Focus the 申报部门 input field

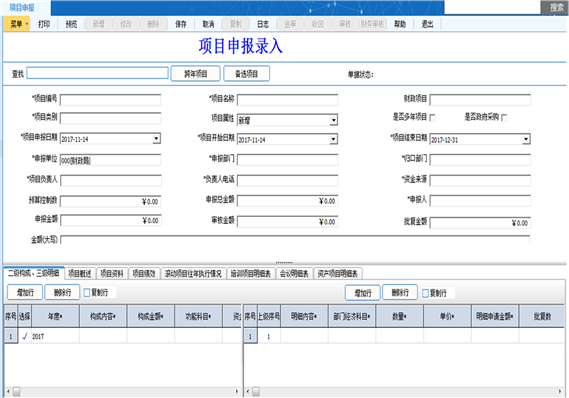(x=287, y=160)
